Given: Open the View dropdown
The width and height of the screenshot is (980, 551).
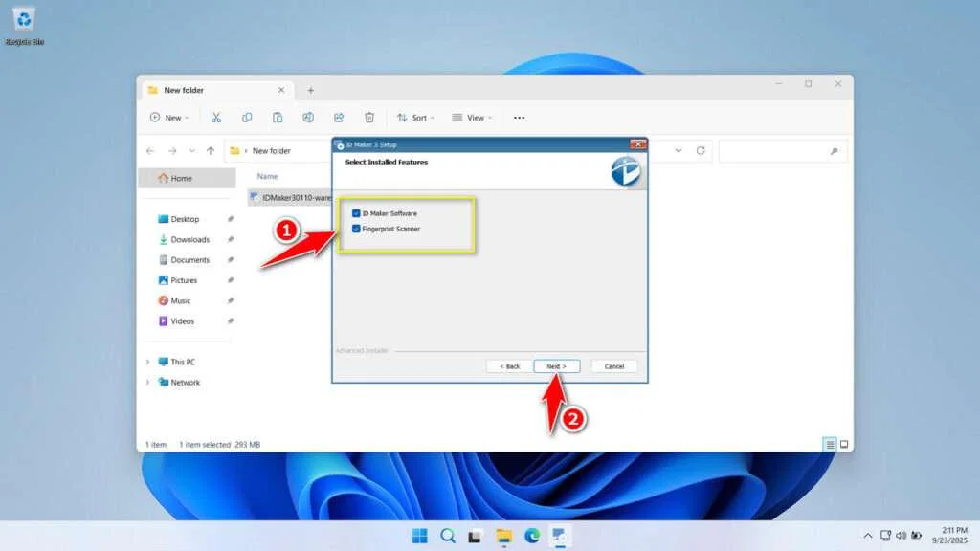Looking at the screenshot, I should click(471, 117).
